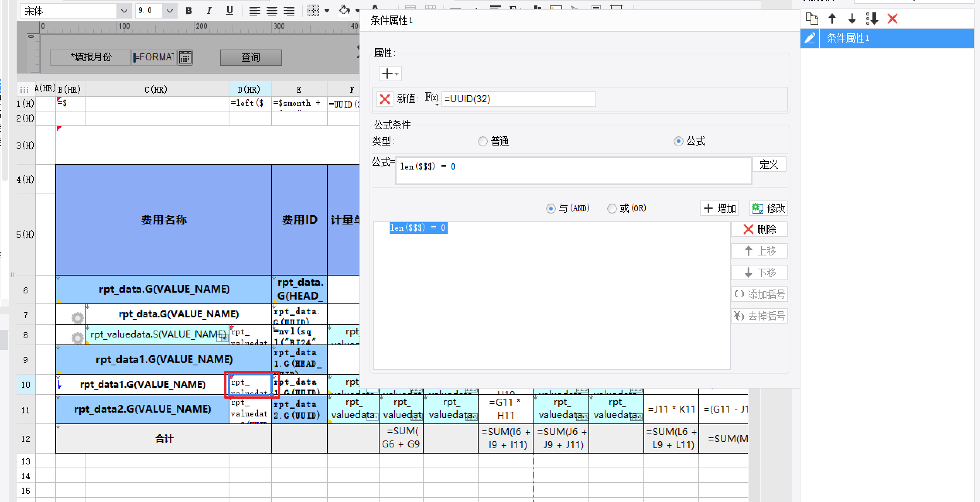Open the font size dropdown
Screen dimensions: 980x502
(x=169, y=11)
